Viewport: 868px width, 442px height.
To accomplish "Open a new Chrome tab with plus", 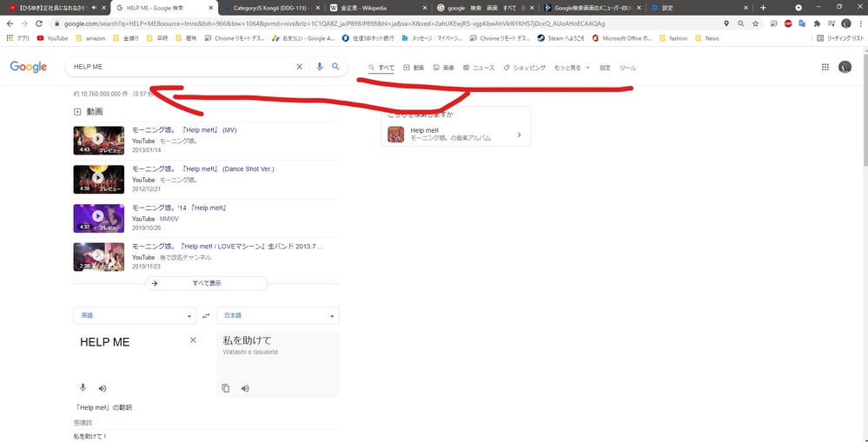I will click(764, 8).
